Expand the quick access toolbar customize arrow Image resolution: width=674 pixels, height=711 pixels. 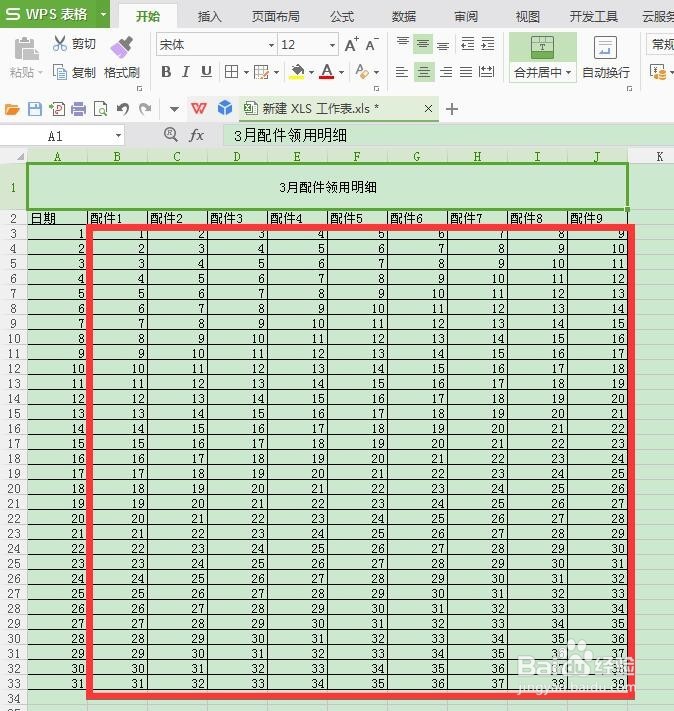click(x=174, y=109)
